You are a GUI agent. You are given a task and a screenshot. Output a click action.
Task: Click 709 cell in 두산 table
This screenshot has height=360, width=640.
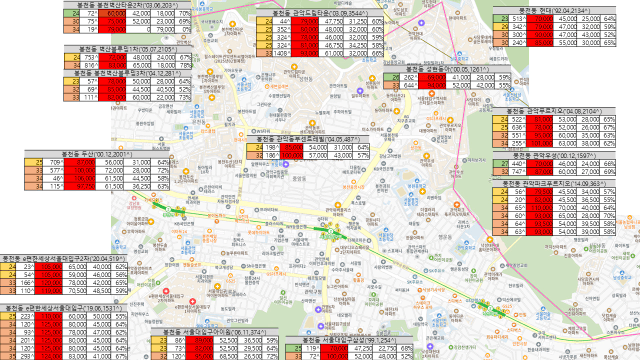(53, 162)
